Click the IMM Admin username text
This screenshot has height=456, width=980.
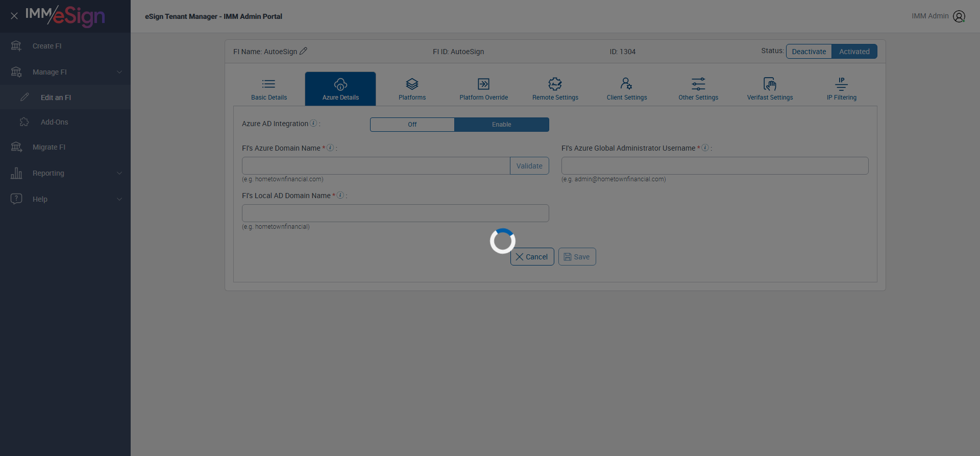(930, 16)
